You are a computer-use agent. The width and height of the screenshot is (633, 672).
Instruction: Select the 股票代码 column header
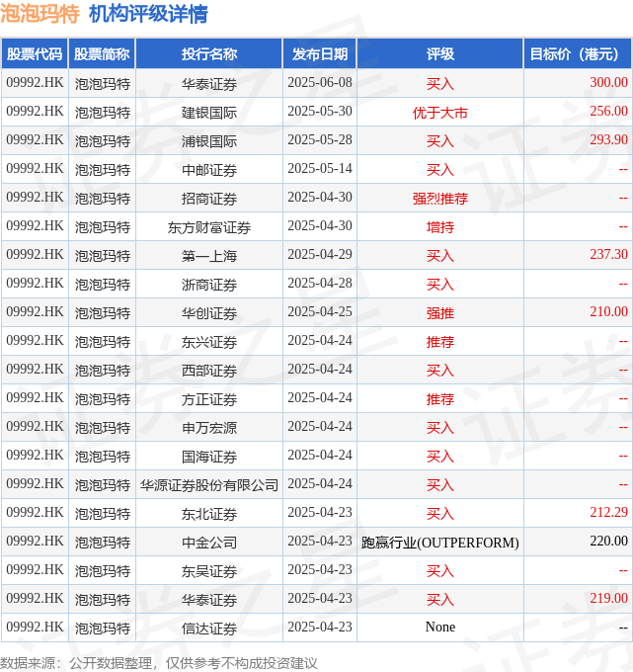click(35, 54)
